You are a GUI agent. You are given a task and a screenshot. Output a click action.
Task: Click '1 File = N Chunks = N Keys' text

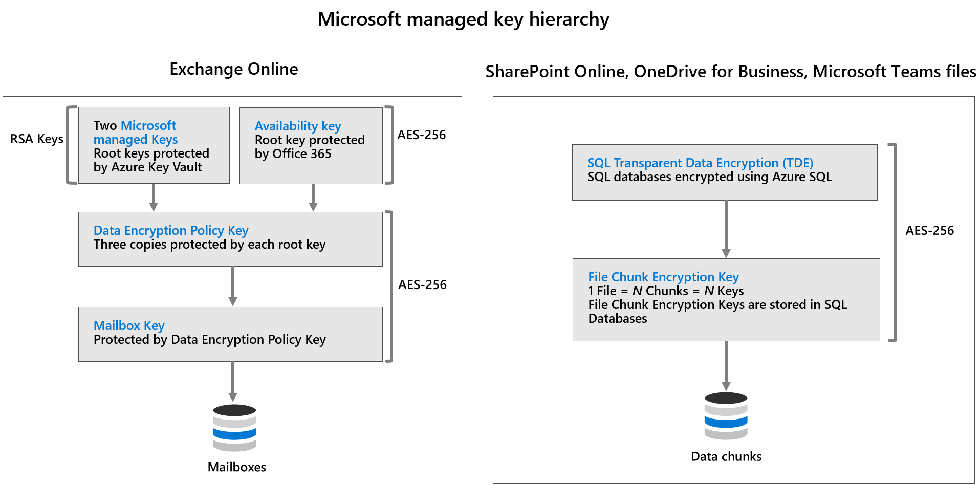(666, 291)
